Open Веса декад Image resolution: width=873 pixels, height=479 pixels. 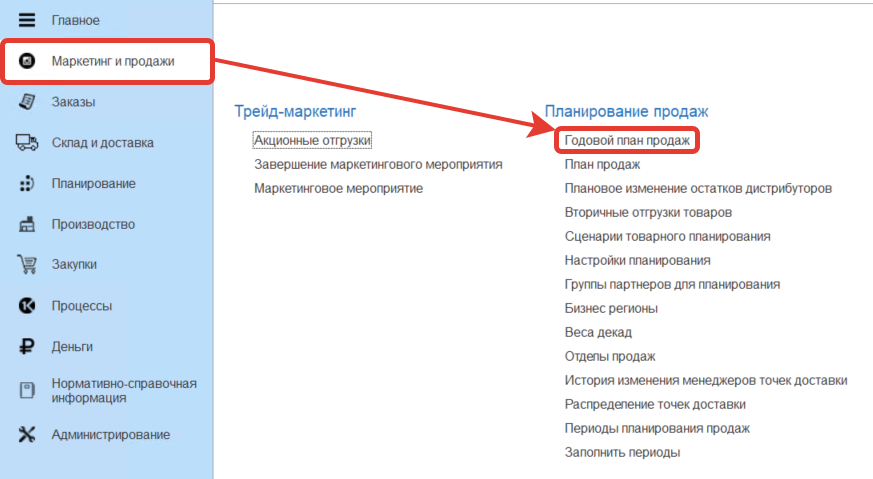click(599, 332)
